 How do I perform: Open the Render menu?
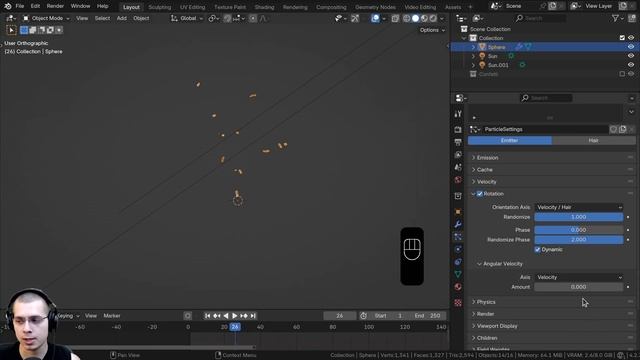tap(55, 6)
